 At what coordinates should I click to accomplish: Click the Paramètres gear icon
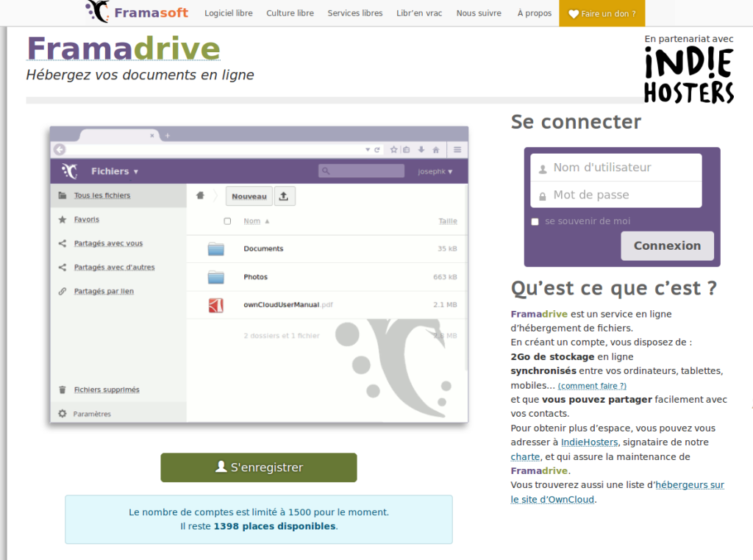[63, 414]
